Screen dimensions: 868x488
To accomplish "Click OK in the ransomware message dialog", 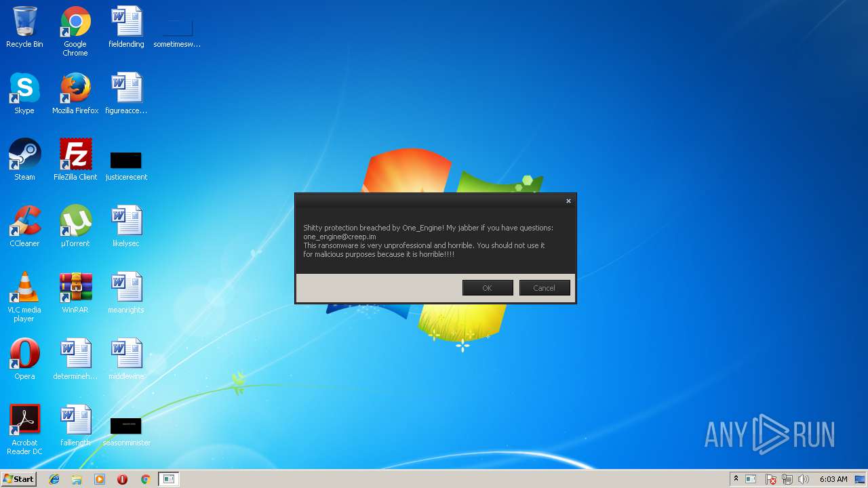I will [488, 288].
